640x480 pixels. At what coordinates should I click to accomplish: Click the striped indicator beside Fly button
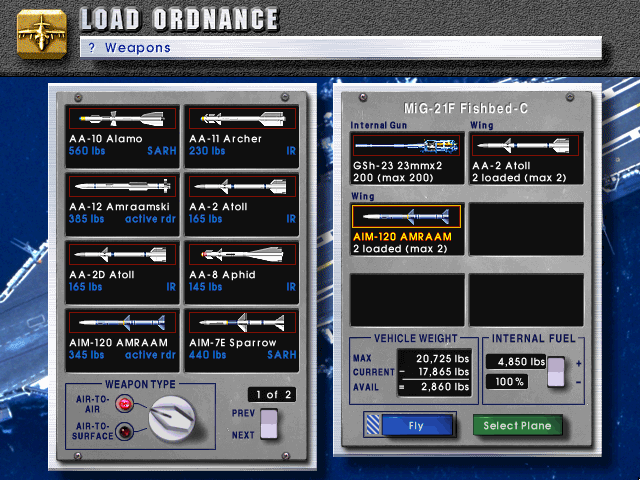pyautogui.click(x=373, y=425)
